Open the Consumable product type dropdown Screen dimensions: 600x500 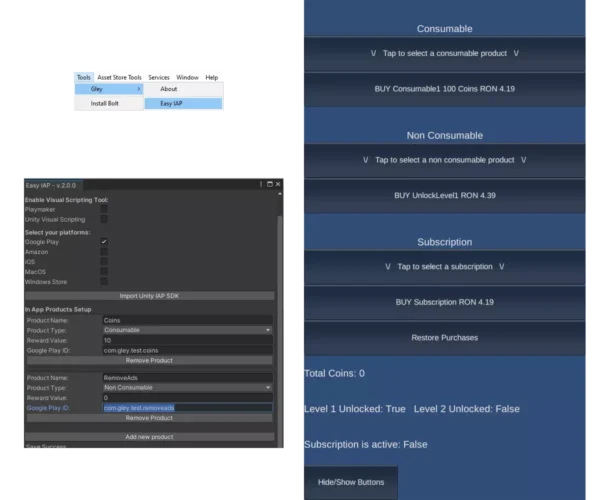click(188, 330)
